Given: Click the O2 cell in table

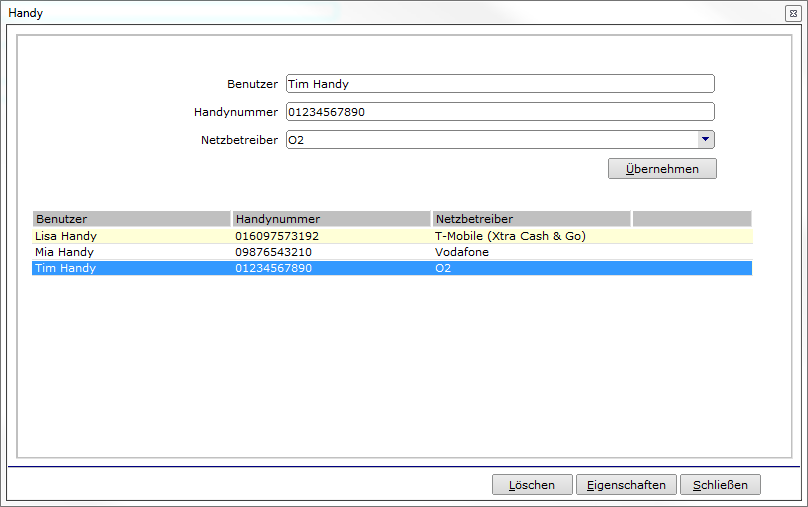Looking at the screenshot, I should click(443, 268).
